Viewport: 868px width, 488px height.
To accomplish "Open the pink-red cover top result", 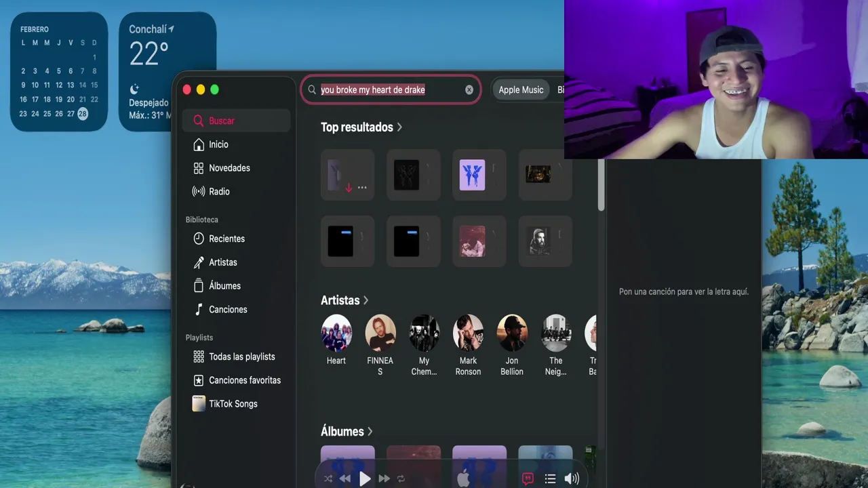I will [479, 241].
